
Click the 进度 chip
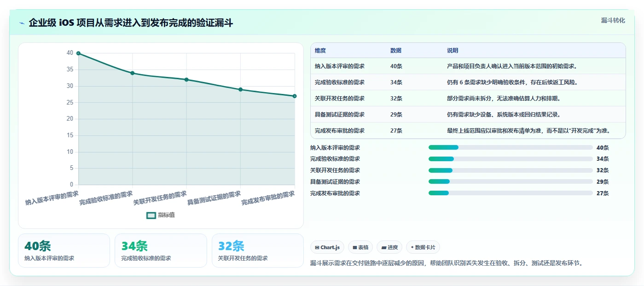pyautogui.click(x=389, y=247)
